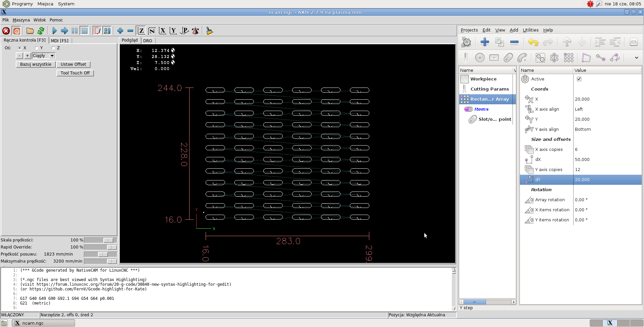This screenshot has width=644, height=327.
Task: Switch to the DRO tab
Action: [x=148, y=41]
